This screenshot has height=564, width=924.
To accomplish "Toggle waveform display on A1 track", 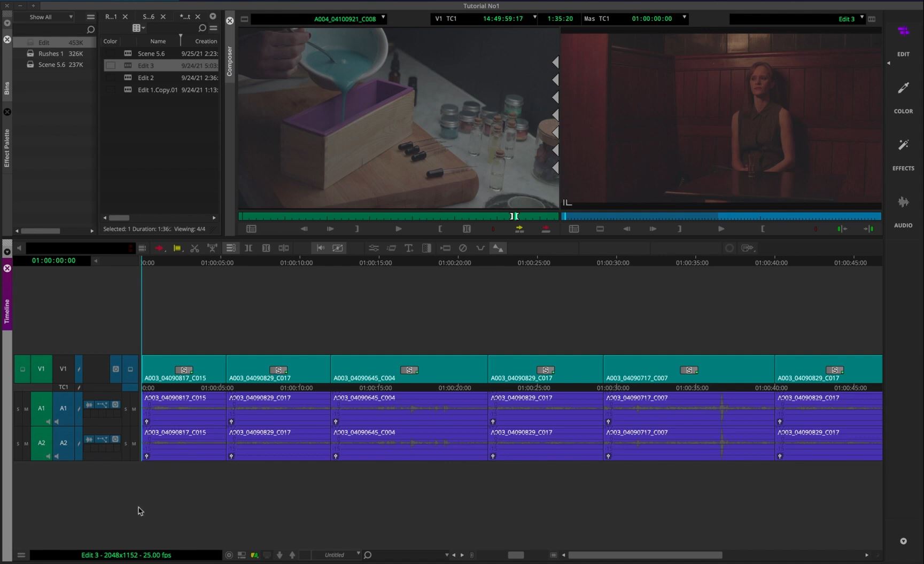I will coord(89,404).
